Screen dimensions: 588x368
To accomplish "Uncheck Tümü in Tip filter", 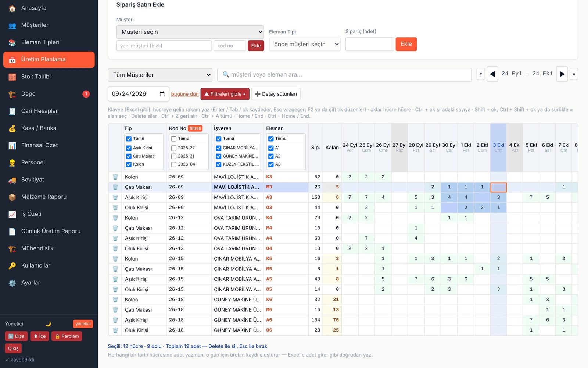I will coord(129,139).
